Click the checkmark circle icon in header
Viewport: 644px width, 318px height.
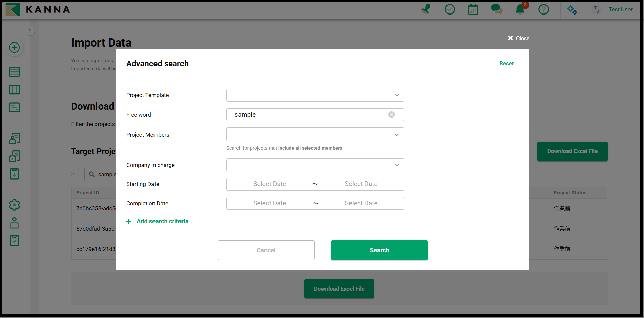point(450,9)
